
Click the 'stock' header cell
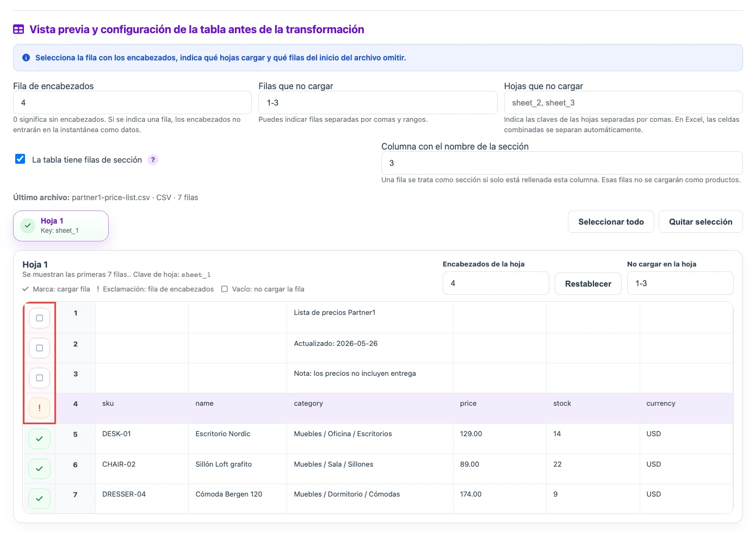coord(593,408)
